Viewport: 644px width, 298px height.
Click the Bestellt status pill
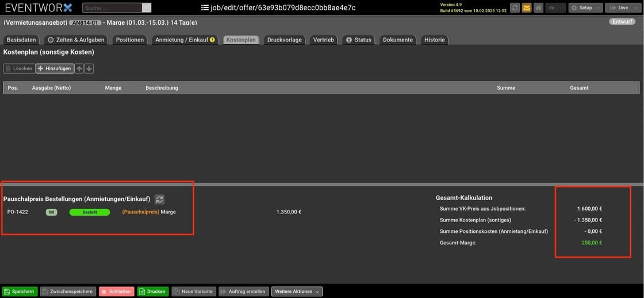pos(89,212)
